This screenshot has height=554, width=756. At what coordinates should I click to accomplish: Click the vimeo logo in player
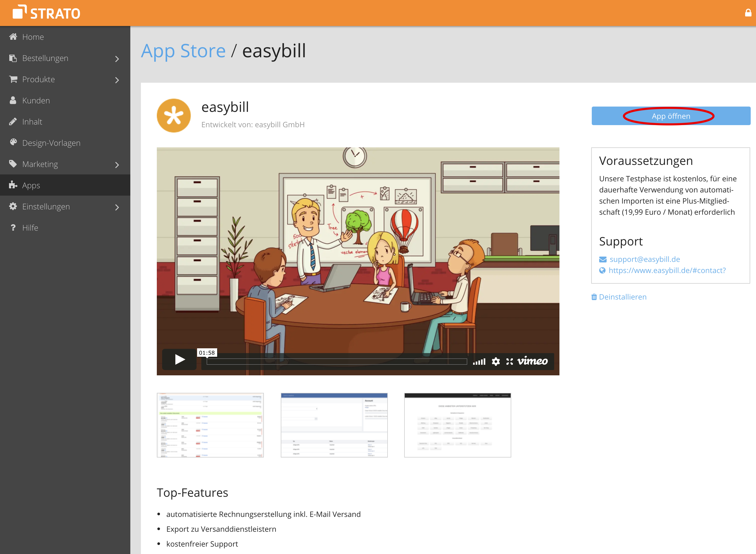coord(532,361)
